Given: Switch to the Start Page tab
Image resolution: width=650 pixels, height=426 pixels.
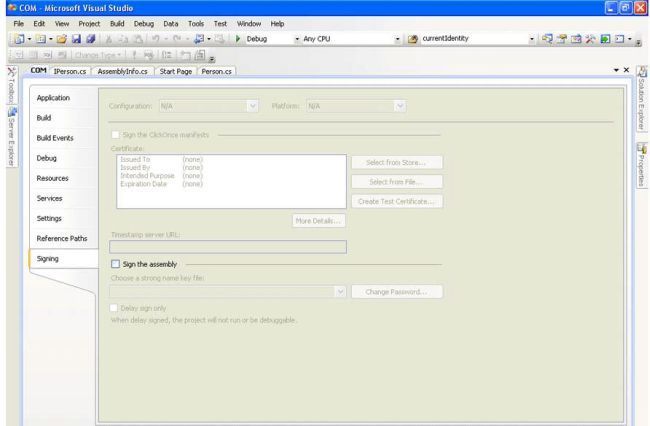Looking at the screenshot, I should (x=176, y=71).
